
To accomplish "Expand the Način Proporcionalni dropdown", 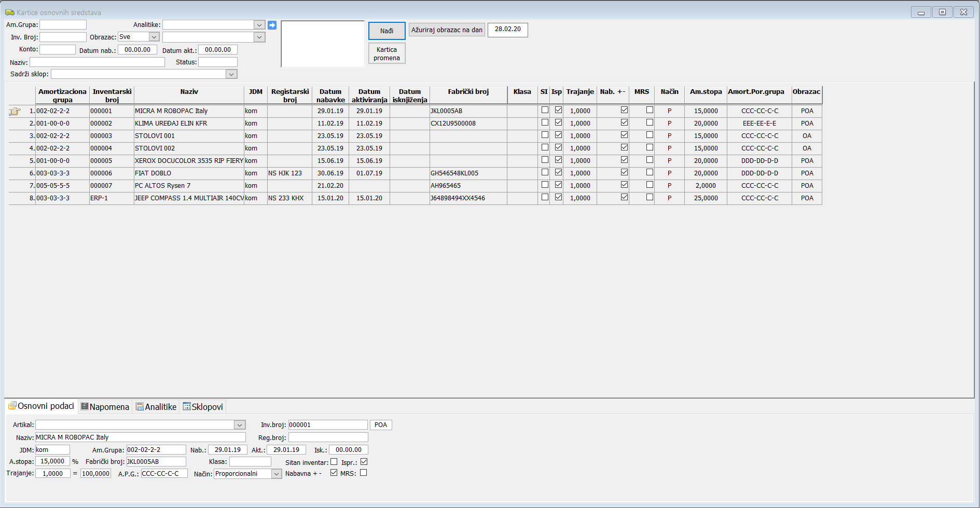I will (277, 474).
